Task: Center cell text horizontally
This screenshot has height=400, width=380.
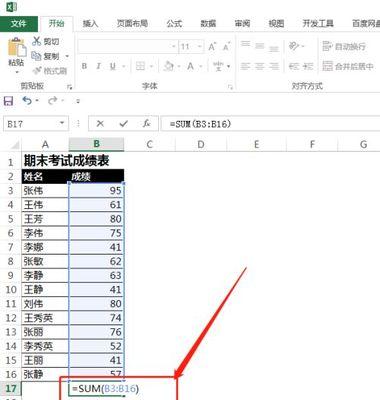Action: (x=260, y=66)
